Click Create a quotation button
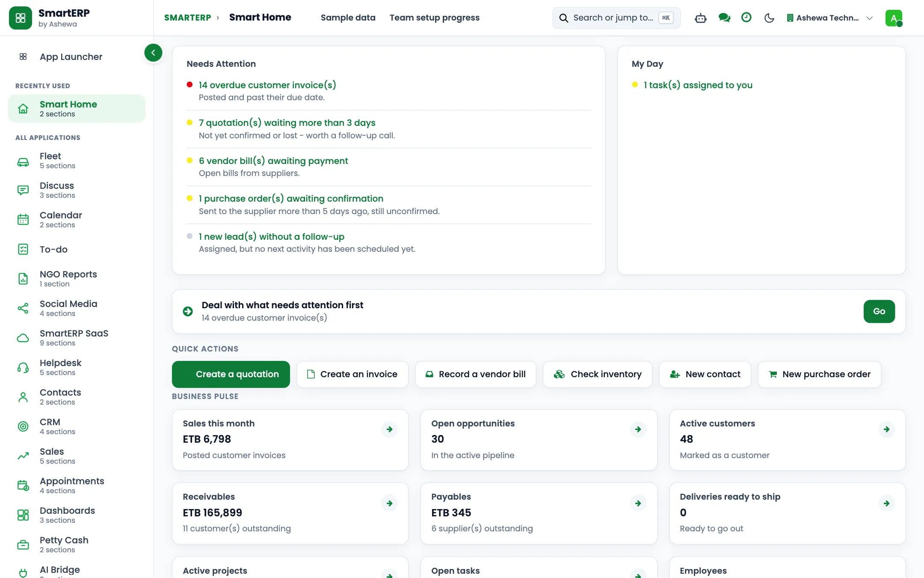 [231, 374]
